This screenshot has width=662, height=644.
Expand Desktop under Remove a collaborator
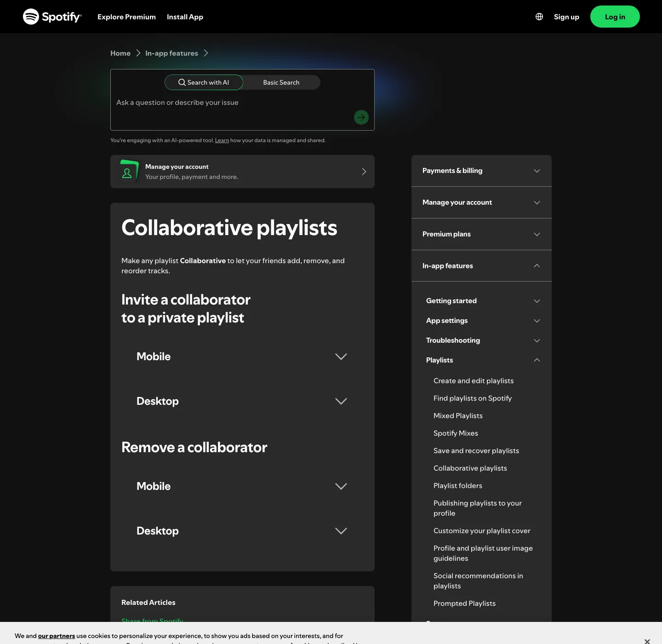coord(242,531)
